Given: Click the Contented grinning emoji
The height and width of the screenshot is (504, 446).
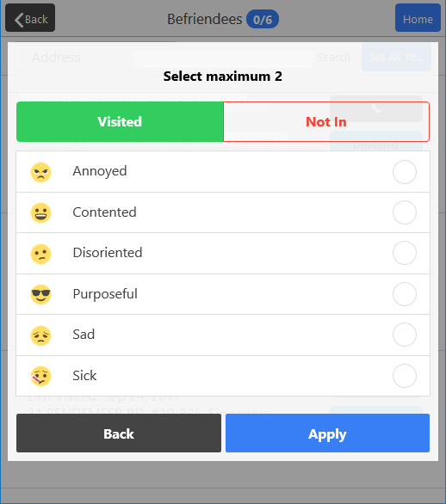Looking at the screenshot, I should [x=40, y=212].
